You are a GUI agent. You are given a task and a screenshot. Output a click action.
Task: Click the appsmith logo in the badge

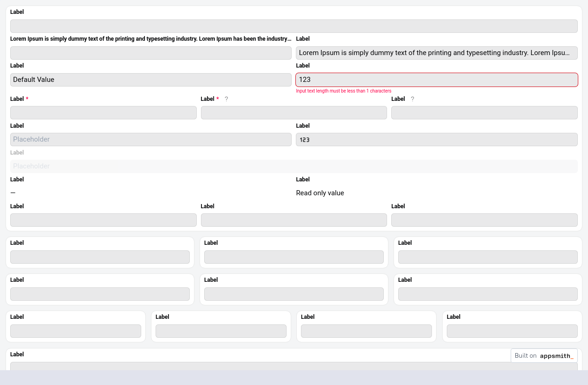tap(557, 356)
